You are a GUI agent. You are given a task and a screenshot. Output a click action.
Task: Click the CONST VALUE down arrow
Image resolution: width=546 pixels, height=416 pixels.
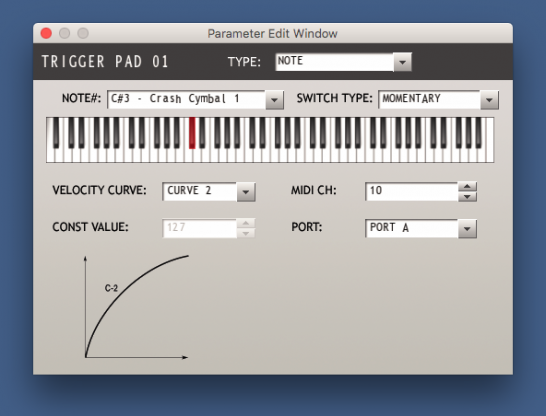246,233
